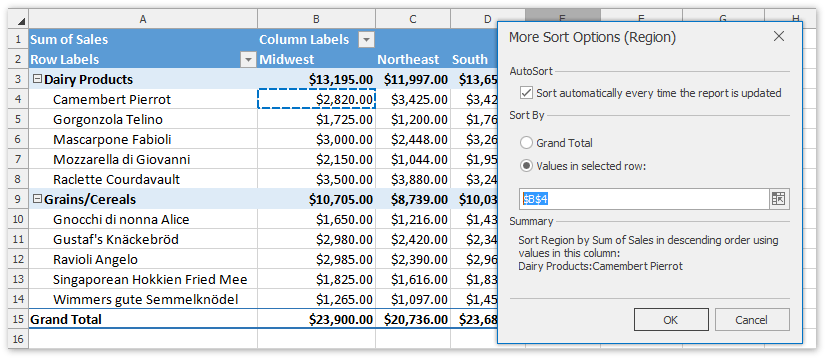
Task: Click the $3,500.00 Raclette Midwest cell
Action: [316, 179]
